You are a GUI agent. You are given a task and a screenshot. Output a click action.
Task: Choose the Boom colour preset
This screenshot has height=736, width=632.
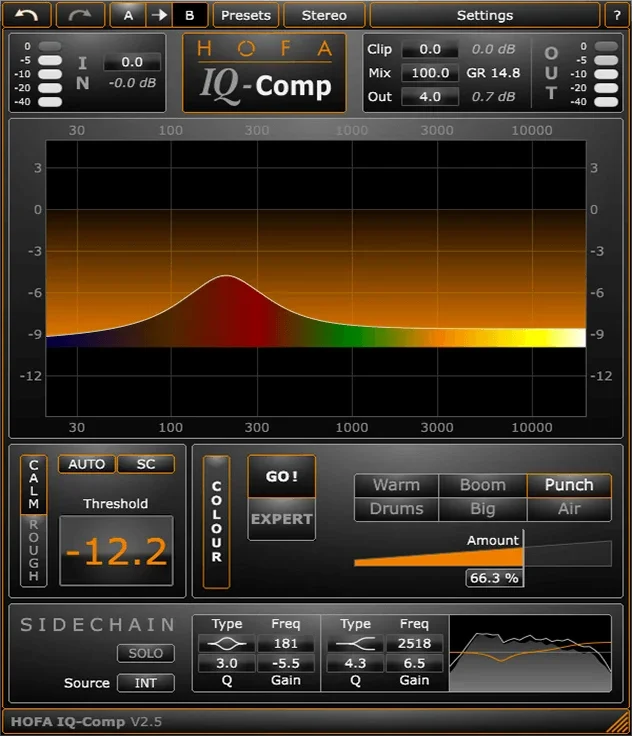tap(483, 485)
